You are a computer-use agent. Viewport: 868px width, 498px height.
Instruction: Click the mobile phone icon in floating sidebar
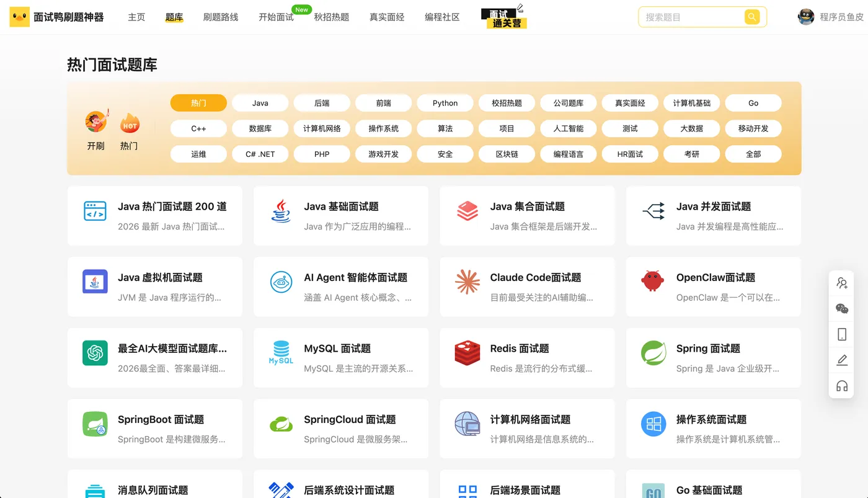pos(842,334)
